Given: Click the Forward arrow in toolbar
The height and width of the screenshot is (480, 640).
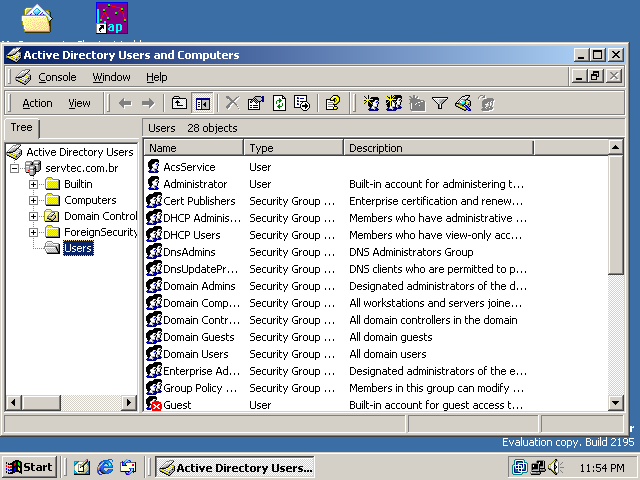Looking at the screenshot, I should [148, 103].
